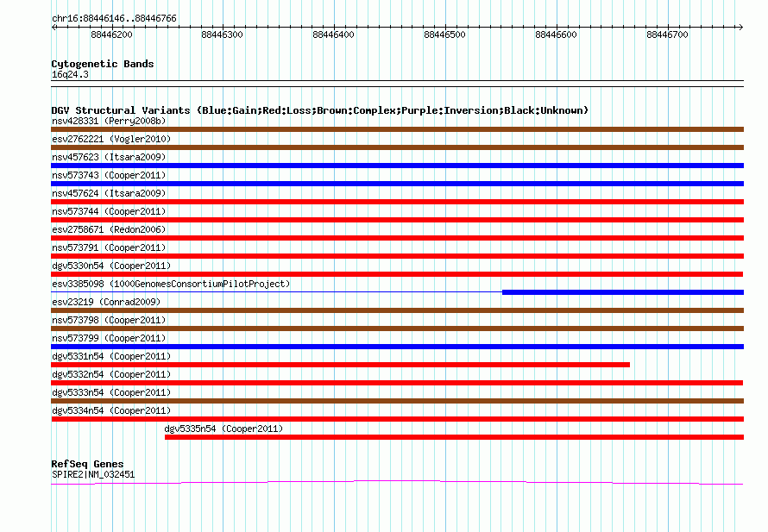Click the thin blue line of esv3385098
Viewport: 768px width, 532px height.
tap(277, 292)
